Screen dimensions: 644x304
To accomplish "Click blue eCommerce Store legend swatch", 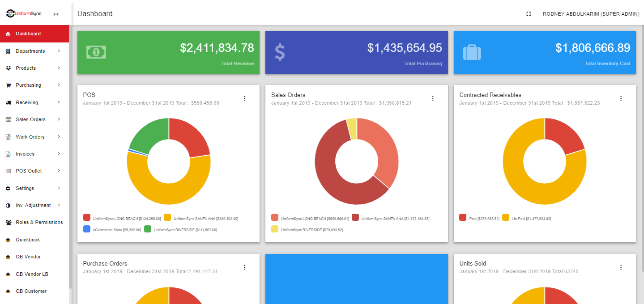I will [x=87, y=229].
